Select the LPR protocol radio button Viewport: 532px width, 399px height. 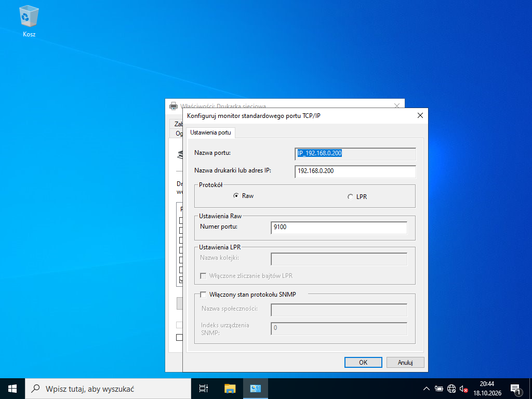[x=350, y=197]
